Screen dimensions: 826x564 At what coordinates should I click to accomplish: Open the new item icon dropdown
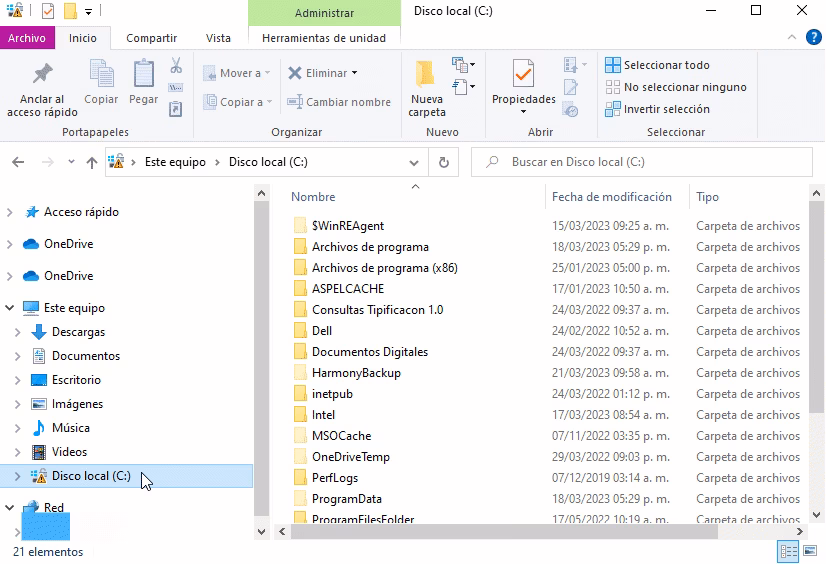tap(464, 64)
